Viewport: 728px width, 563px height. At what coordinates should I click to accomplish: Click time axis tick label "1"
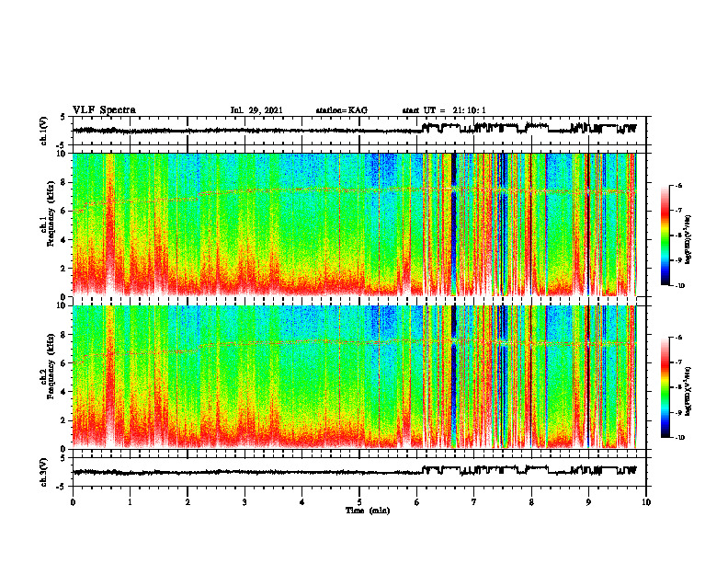coord(130,501)
